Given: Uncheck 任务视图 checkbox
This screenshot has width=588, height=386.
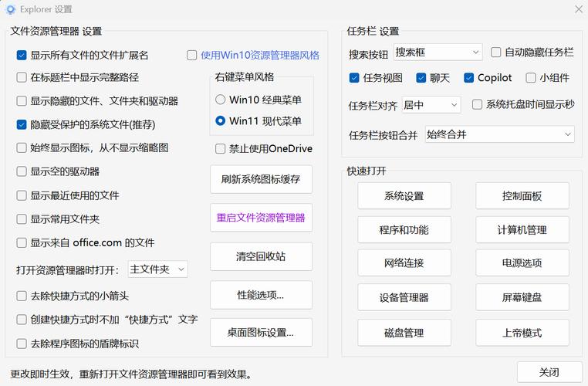Looking at the screenshot, I should (x=354, y=78).
